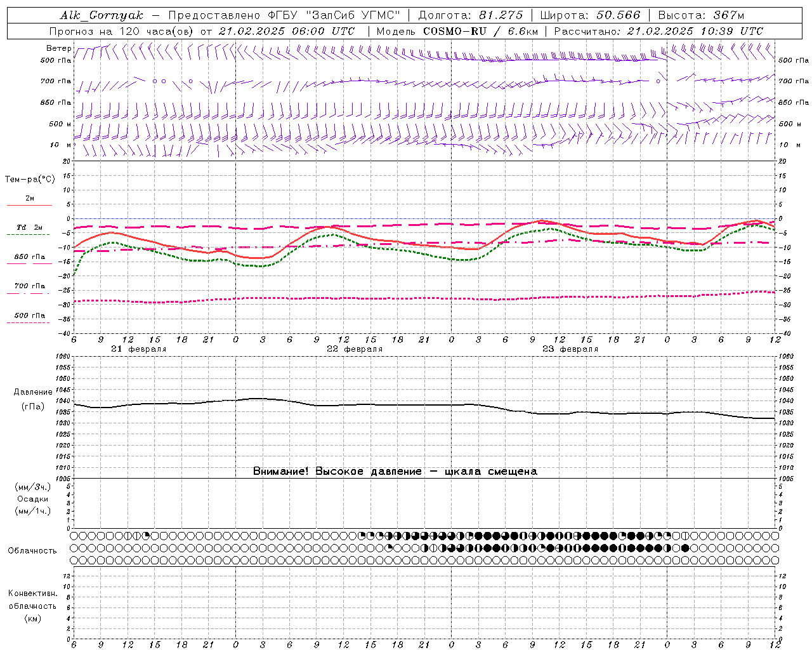
Task: Click the date label 22 февраля
Action: coord(355,349)
